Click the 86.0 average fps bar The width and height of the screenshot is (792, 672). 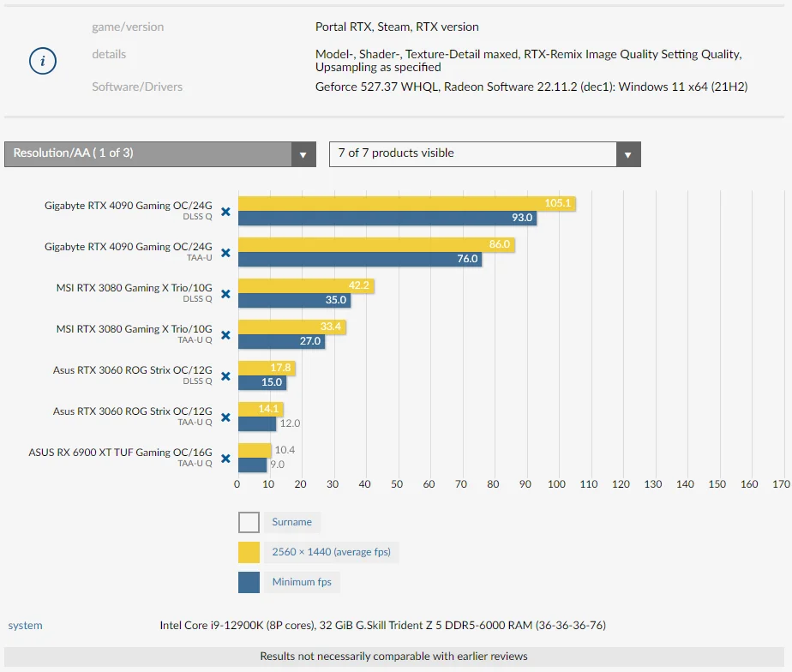tap(376, 245)
